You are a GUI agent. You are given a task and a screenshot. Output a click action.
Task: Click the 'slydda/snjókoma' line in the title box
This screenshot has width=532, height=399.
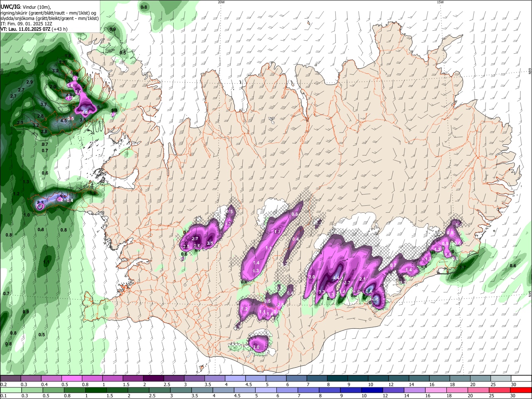coord(49,18)
